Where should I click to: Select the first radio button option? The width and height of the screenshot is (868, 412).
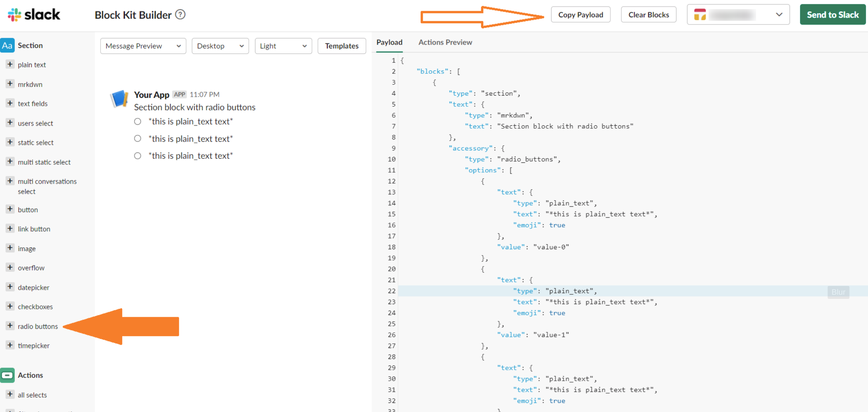click(138, 122)
